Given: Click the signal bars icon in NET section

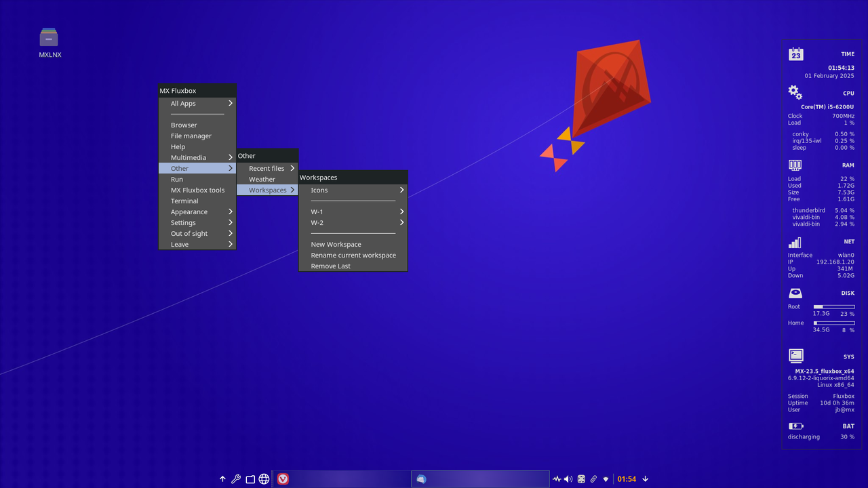Looking at the screenshot, I should 795,242.
